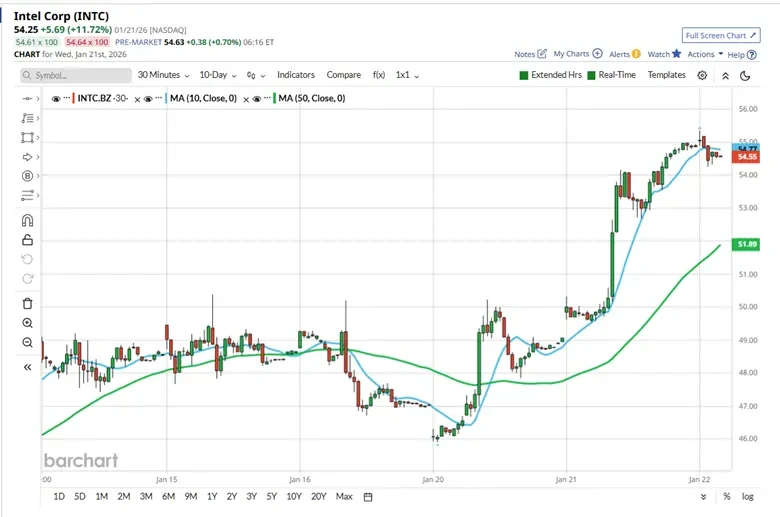Viewport: 780px width, 517px height.
Task: Toggle visibility eye for MA (10, Close, 0)
Action: [x=148, y=99]
